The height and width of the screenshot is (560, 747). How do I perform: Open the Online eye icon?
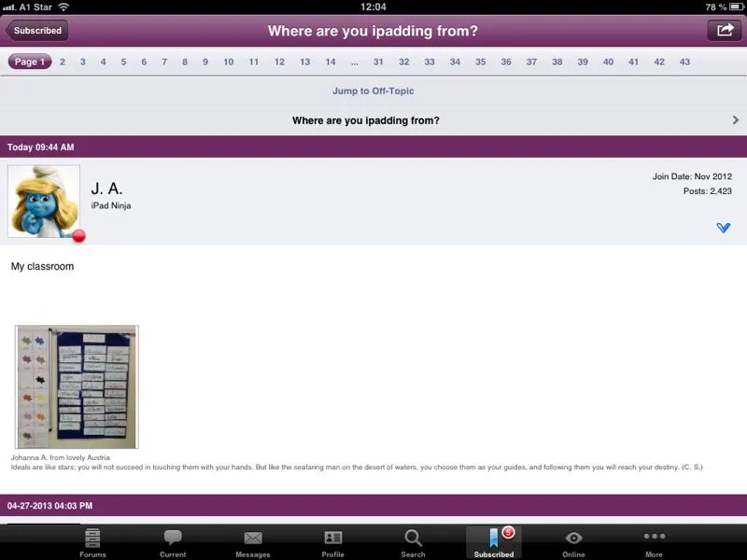click(573, 539)
